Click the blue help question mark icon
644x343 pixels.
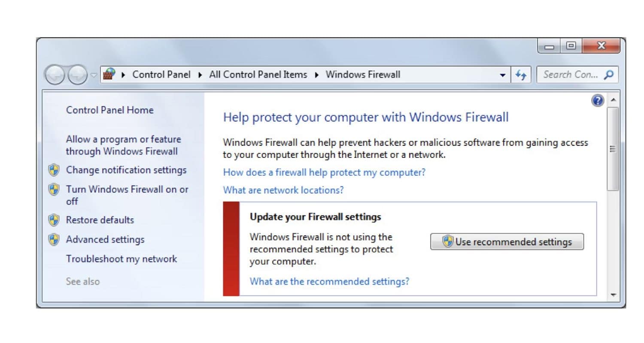pos(597,101)
